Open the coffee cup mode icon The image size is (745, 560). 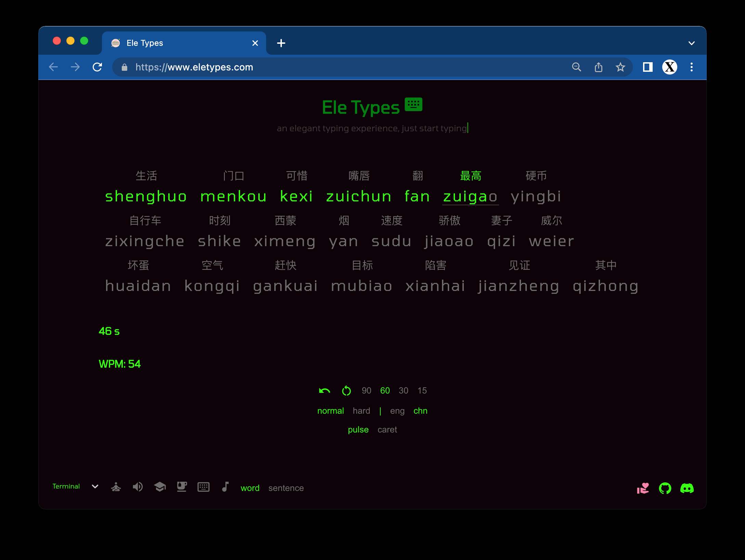pos(182,487)
